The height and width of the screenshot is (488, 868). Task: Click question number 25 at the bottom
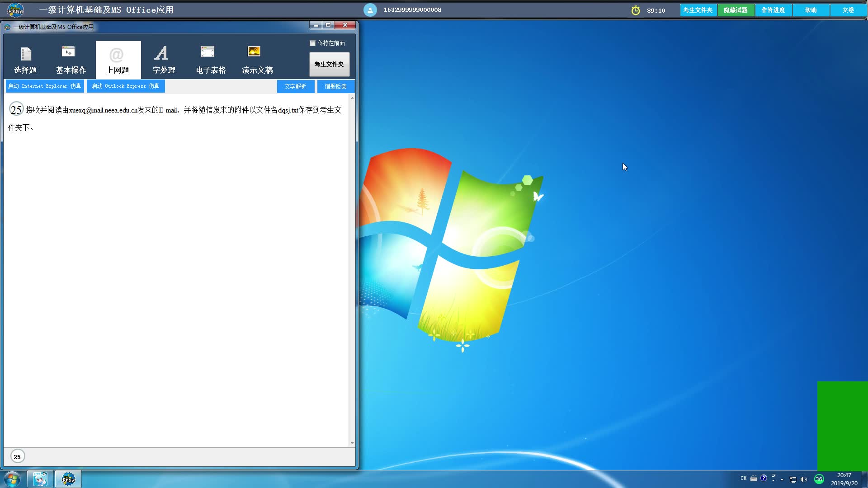(17, 457)
